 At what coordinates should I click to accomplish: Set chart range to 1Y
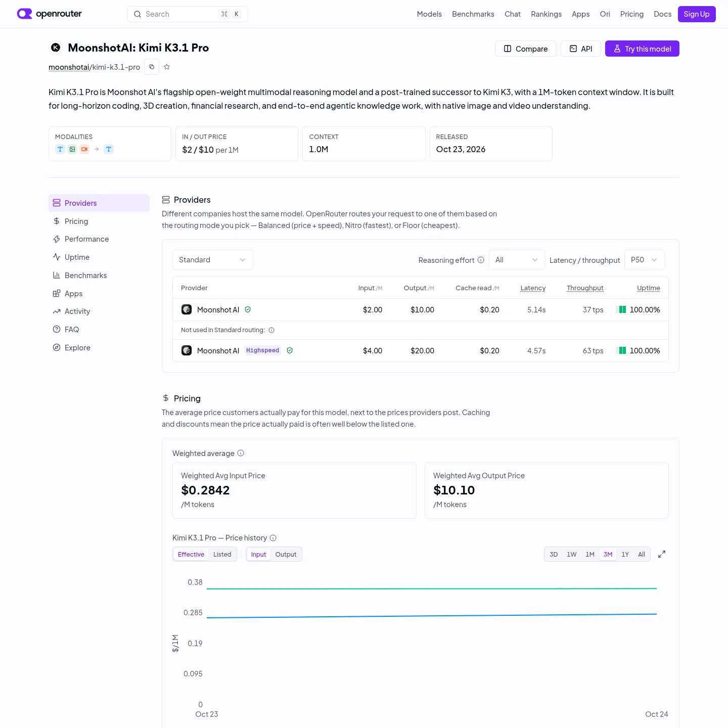pyautogui.click(x=625, y=554)
